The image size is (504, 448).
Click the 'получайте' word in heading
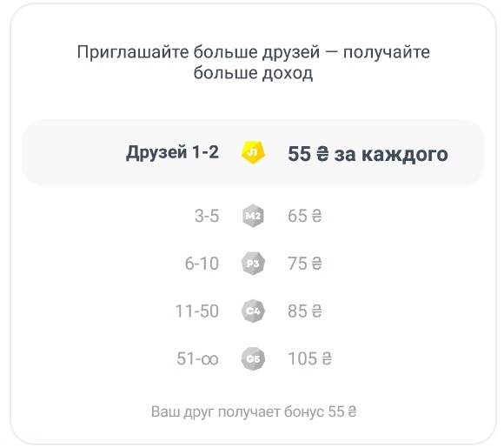tap(387, 52)
